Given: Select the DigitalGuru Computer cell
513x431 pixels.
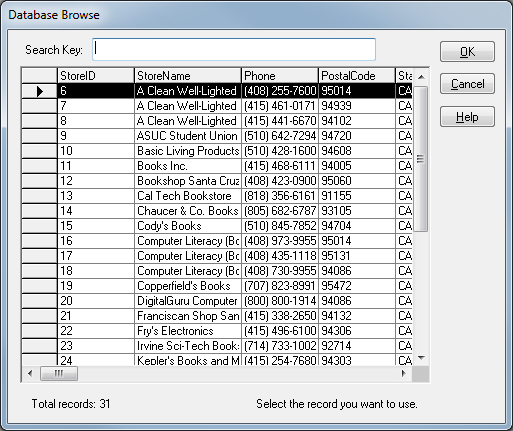Looking at the screenshot, I should (188, 301).
